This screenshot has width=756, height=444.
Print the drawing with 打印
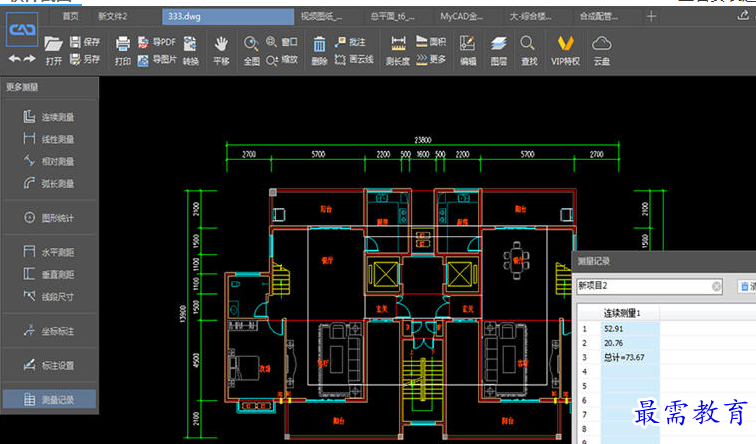123,51
